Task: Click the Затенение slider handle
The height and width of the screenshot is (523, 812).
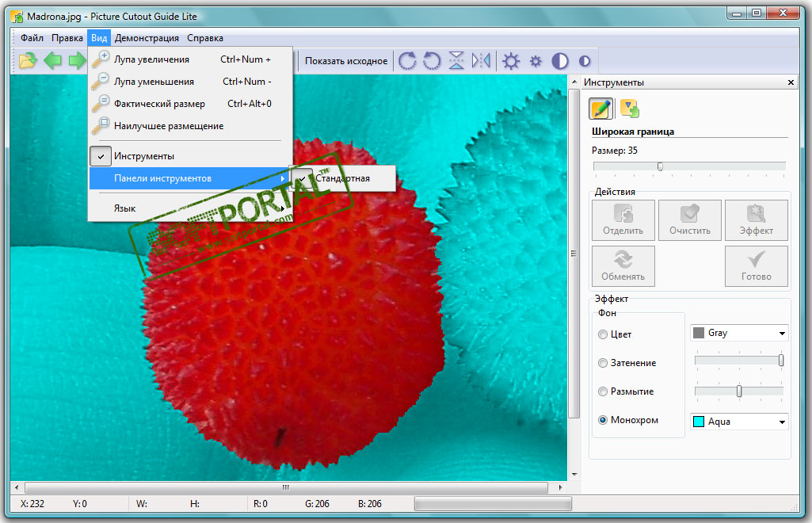Action: pos(781,361)
